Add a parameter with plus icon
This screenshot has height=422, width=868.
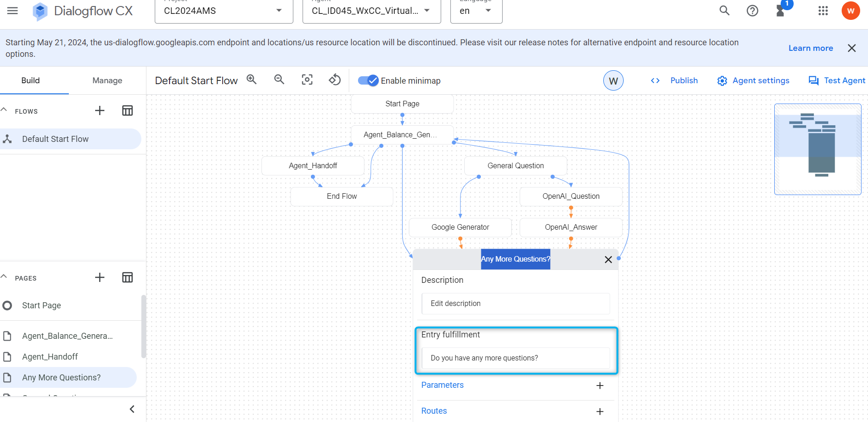600,385
